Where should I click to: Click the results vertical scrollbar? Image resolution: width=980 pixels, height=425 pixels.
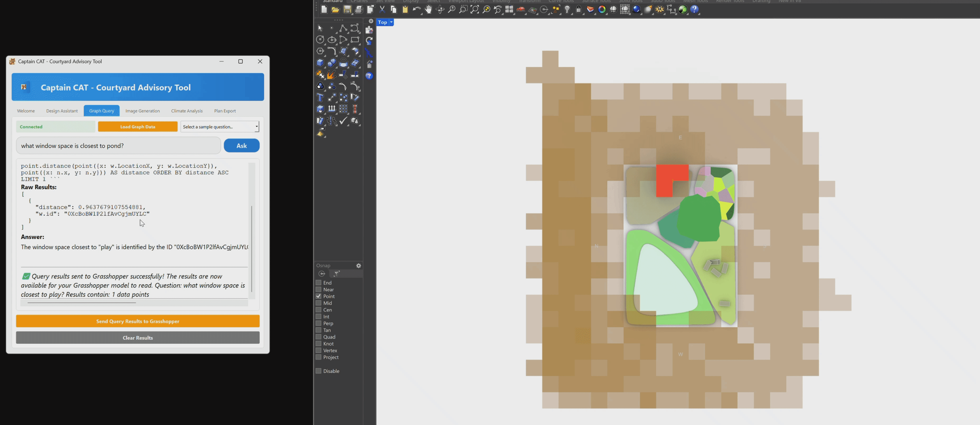click(x=252, y=249)
